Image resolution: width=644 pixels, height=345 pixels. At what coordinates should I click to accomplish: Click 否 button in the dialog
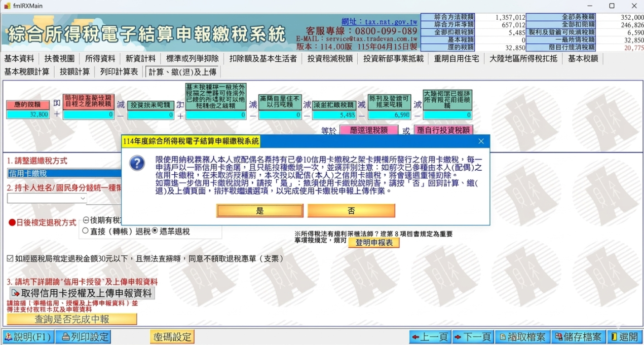point(351,211)
